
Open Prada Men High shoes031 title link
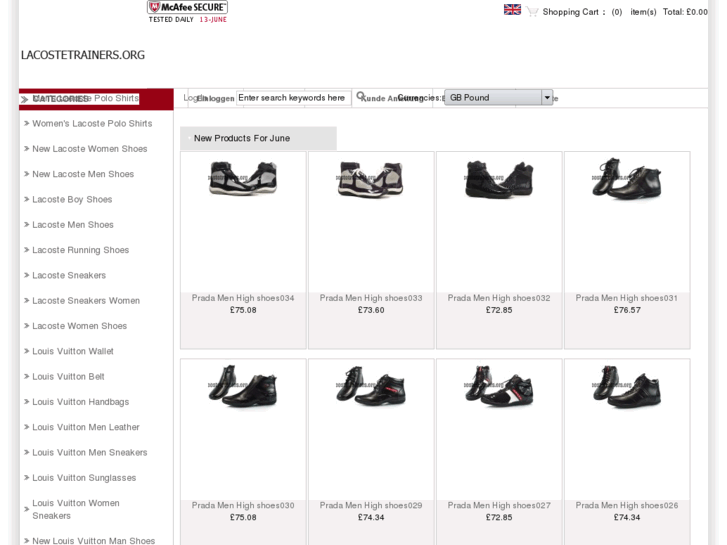coord(627,298)
